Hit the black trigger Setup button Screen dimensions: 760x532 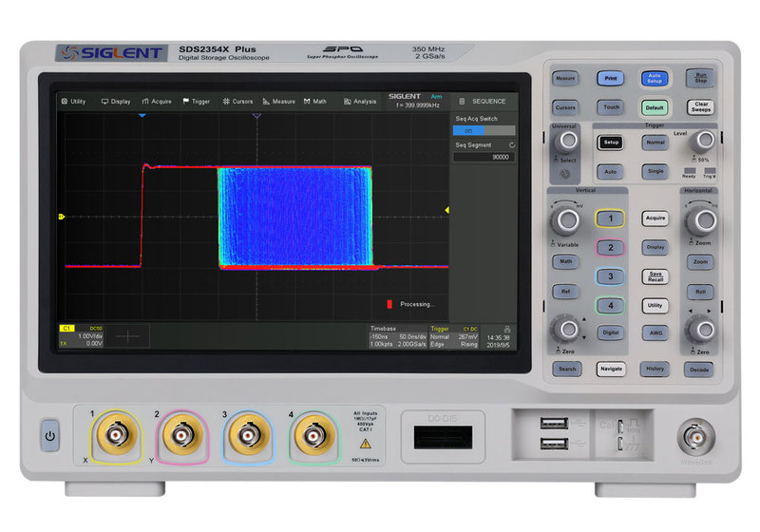point(611,142)
